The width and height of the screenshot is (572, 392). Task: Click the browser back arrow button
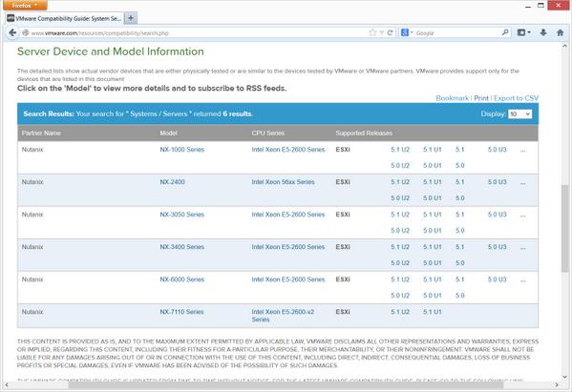click(x=12, y=32)
